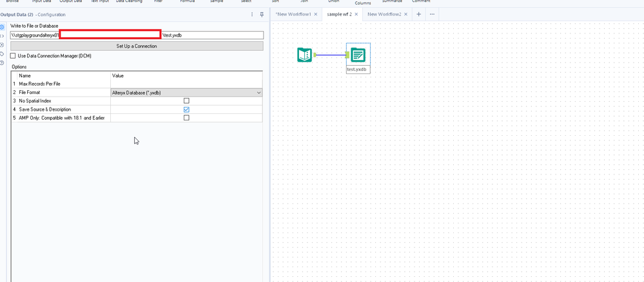Open the XML view icon in the sidebar
The height and width of the screenshot is (282, 644).
click(3, 35)
